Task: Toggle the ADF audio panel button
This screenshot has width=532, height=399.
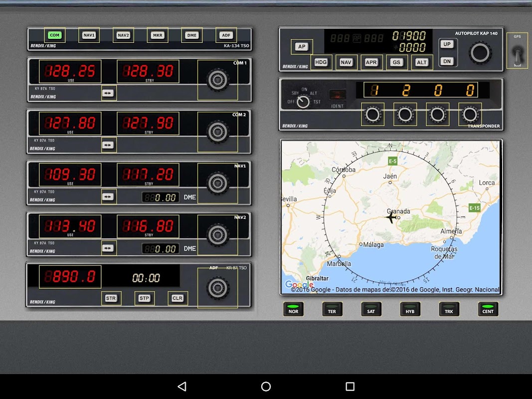Action: point(226,35)
